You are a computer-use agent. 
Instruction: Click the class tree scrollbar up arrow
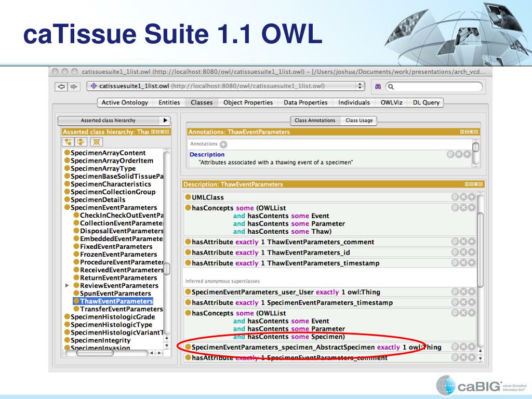point(167,338)
